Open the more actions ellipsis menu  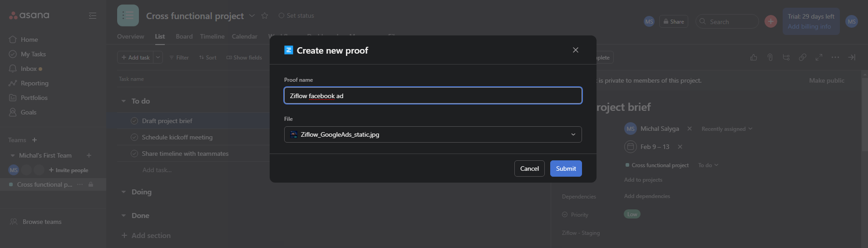[835, 57]
